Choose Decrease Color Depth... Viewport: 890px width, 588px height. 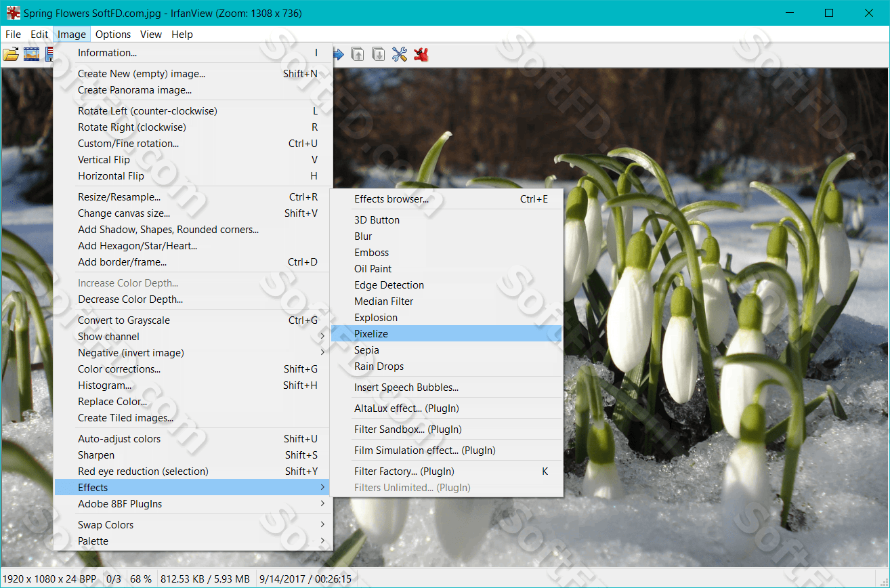193,299
